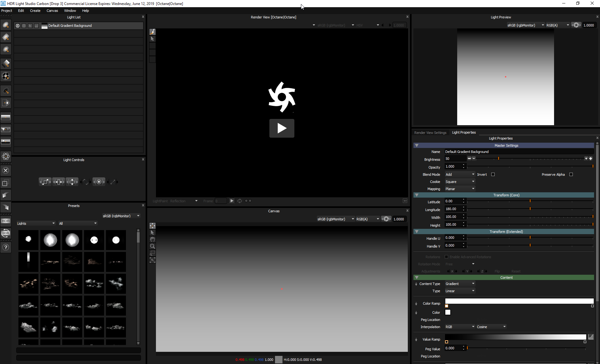The height and width of the screenshot is (364, 600).
Task: Switch to Render View Settings tab
Action: [x=430, y=132]
